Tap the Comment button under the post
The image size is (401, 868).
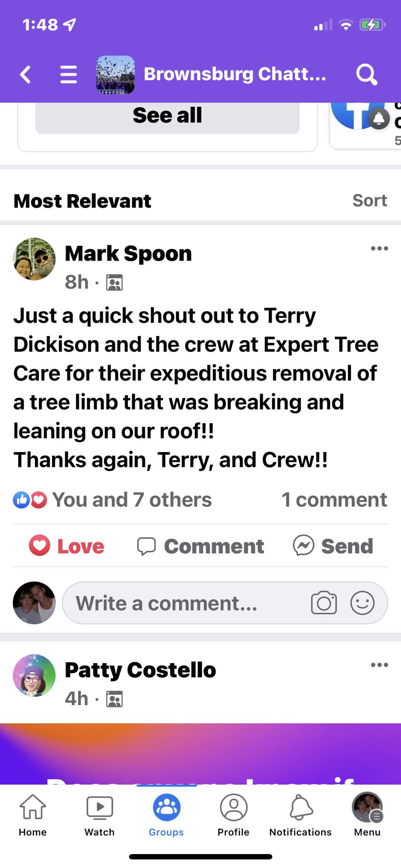pyautogui.click(x=200, y=545)
